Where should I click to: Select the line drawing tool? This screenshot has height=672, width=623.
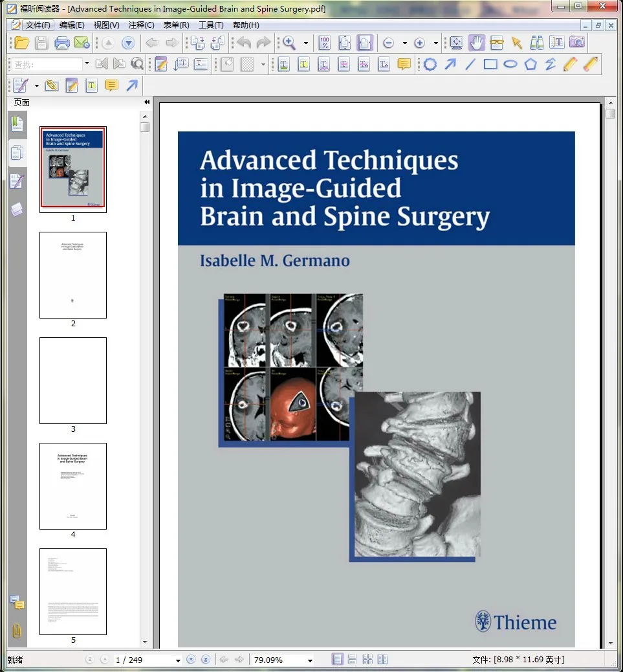[470, 65]
